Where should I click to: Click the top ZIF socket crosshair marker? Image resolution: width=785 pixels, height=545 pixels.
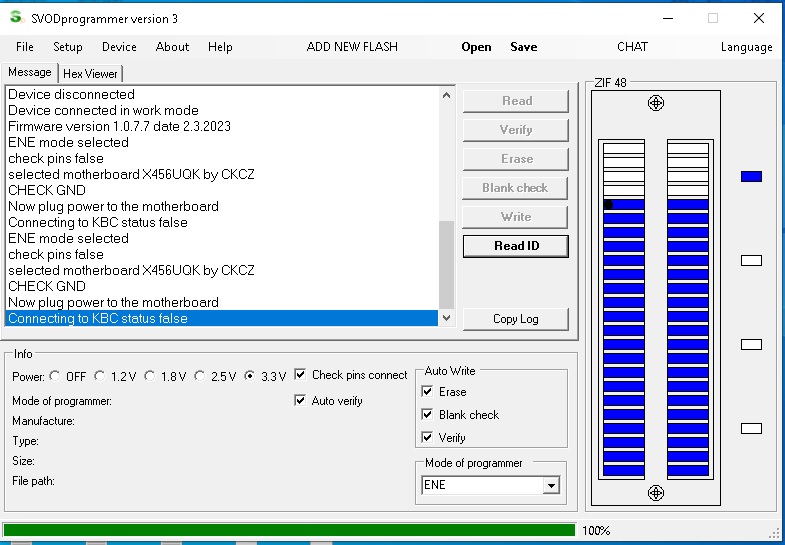coord(655,103)
